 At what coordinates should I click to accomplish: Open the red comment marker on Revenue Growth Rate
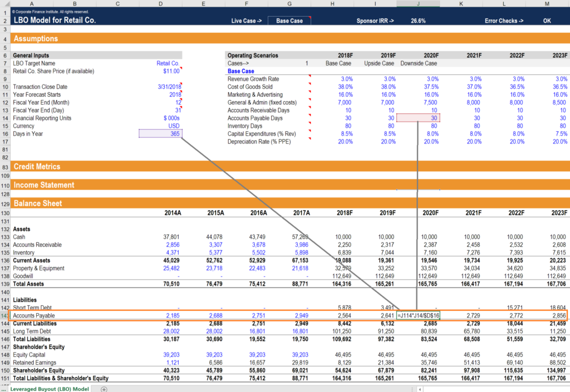(309, 78)
